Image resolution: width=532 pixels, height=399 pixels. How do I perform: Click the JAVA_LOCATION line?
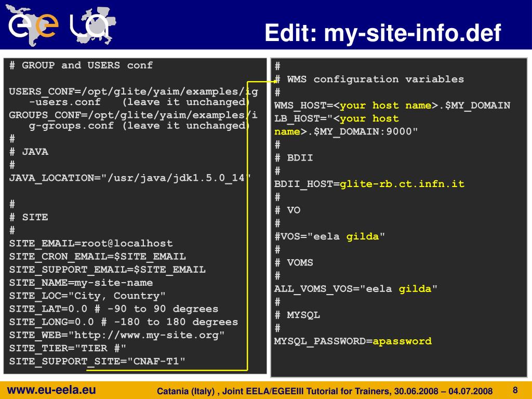129,178
